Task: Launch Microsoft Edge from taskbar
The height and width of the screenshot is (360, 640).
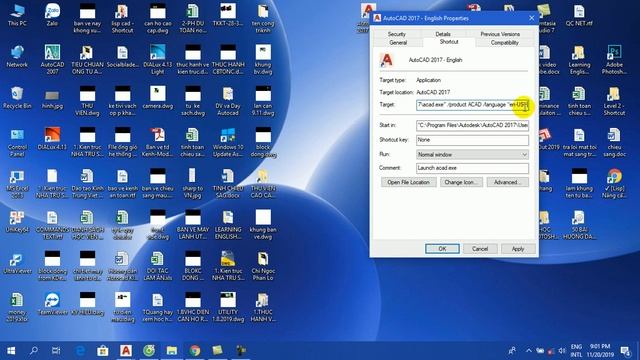Action: pyautogui.click(x=80, y=350)
